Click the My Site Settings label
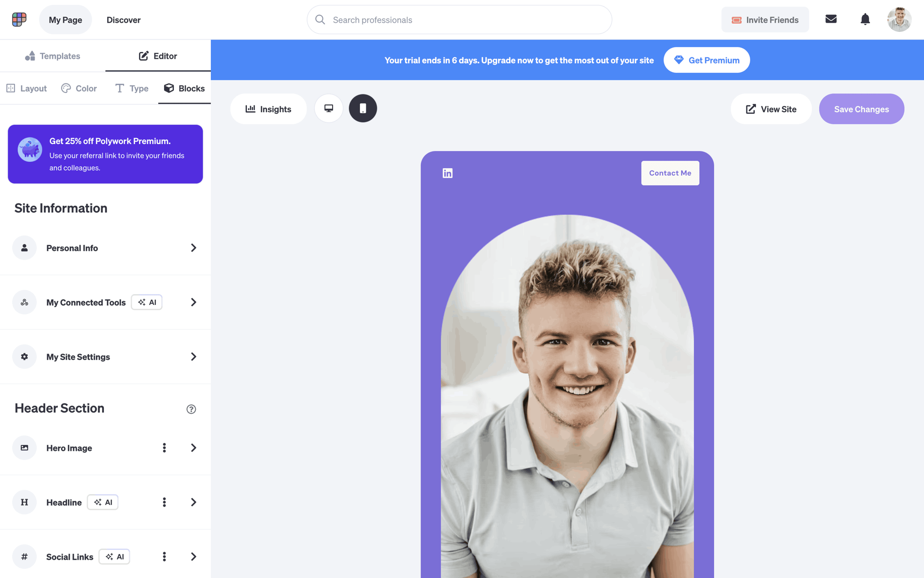 tap(78, 357)
